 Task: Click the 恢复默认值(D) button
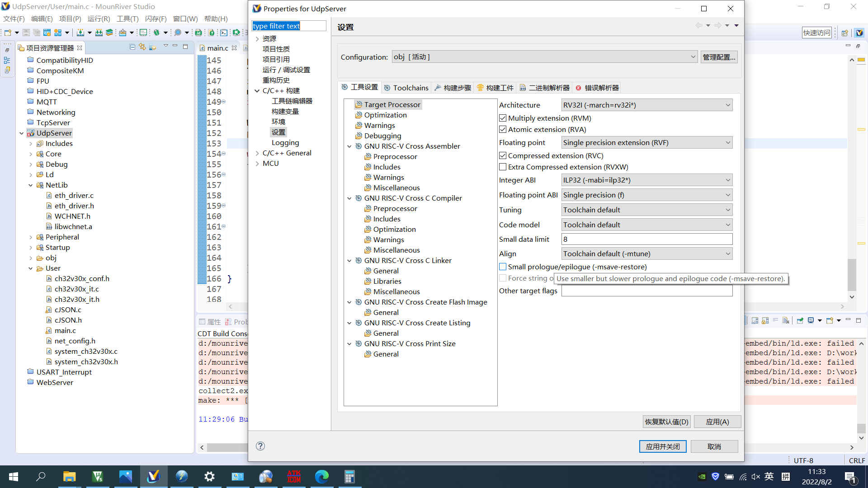[666, 422]
